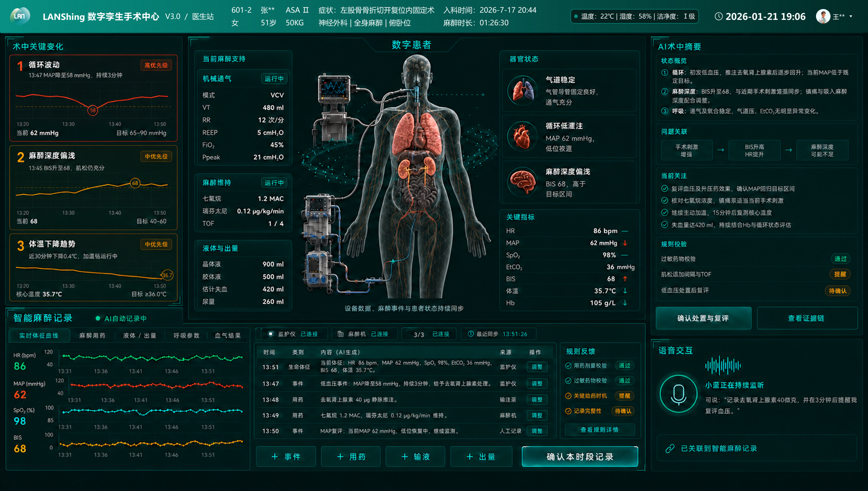868x491 pixels.
Task: Open 查看规则详情 link
Action: tap(599, 430)
